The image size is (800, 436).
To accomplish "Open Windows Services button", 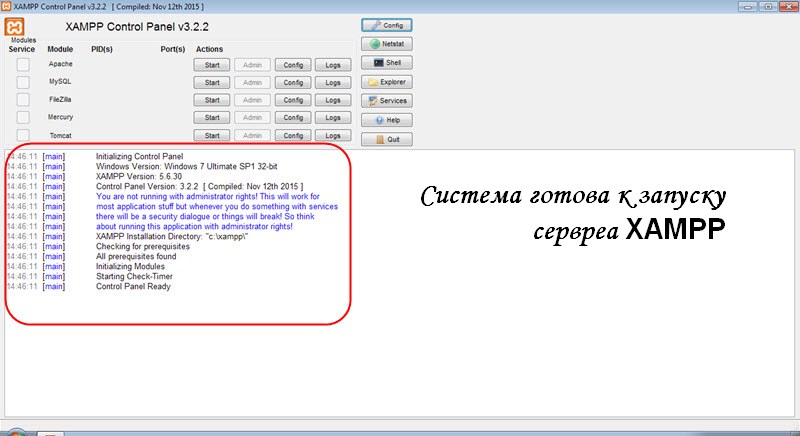I will (x=387, y=101).
